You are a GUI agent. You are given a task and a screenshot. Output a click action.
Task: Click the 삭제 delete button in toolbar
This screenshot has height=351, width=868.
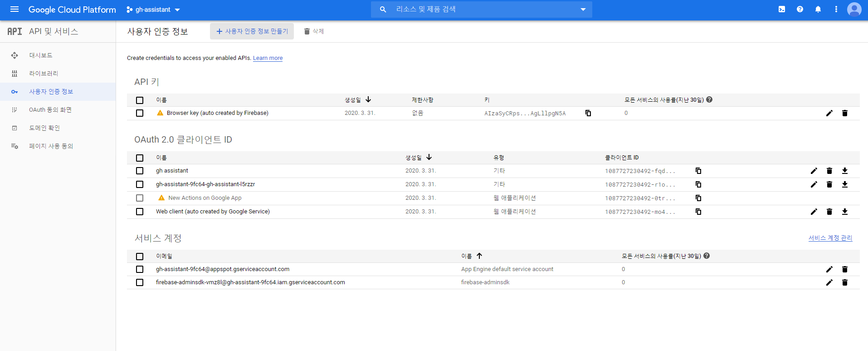pos(314,31)
